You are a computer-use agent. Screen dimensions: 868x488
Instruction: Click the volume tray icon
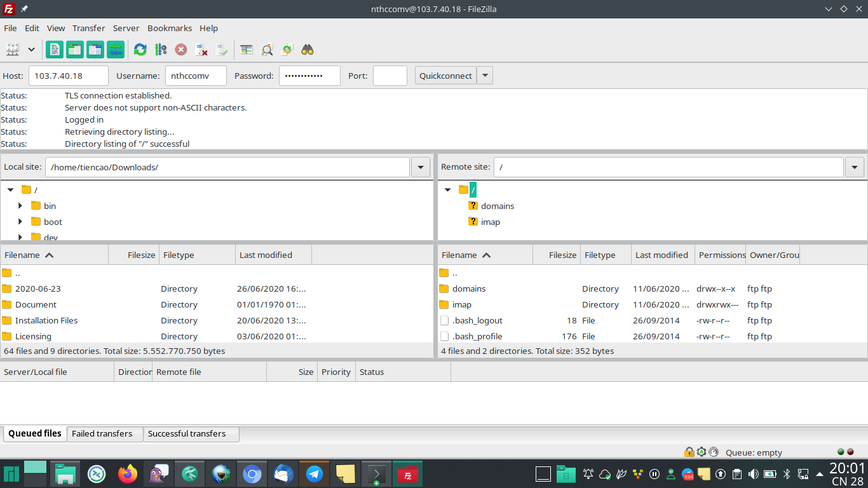(754, 474)
